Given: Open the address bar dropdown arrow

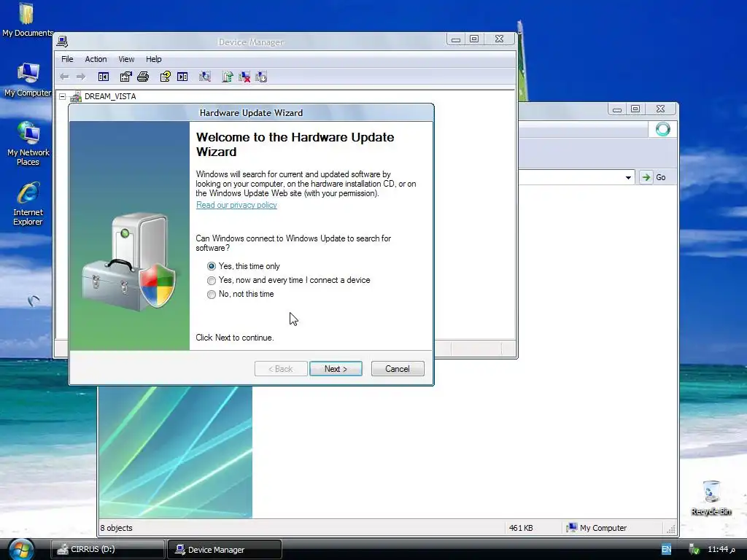Looking at the screenshot, I should [x=628, y=178].
